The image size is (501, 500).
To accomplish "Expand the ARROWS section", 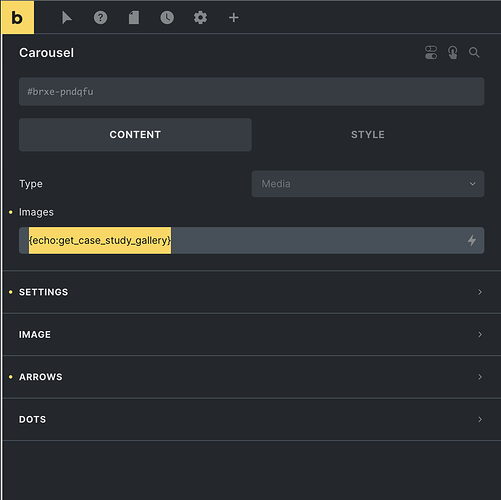I will click(251, 377).
